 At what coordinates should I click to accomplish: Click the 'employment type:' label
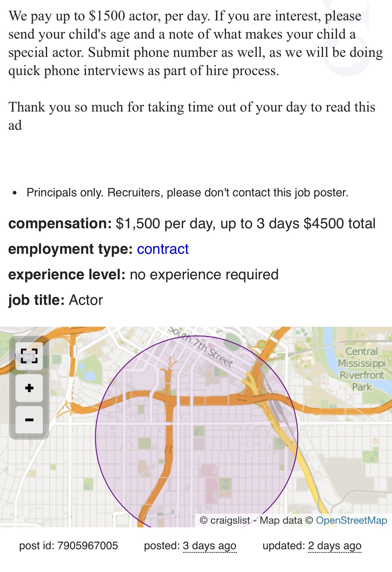click(x=70, y=249)
